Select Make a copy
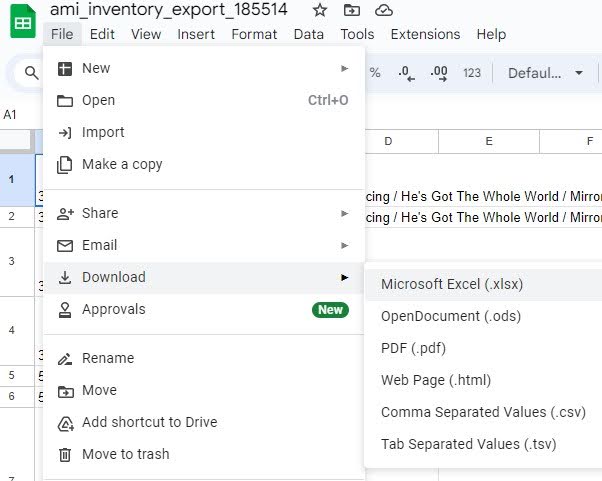 203,164
